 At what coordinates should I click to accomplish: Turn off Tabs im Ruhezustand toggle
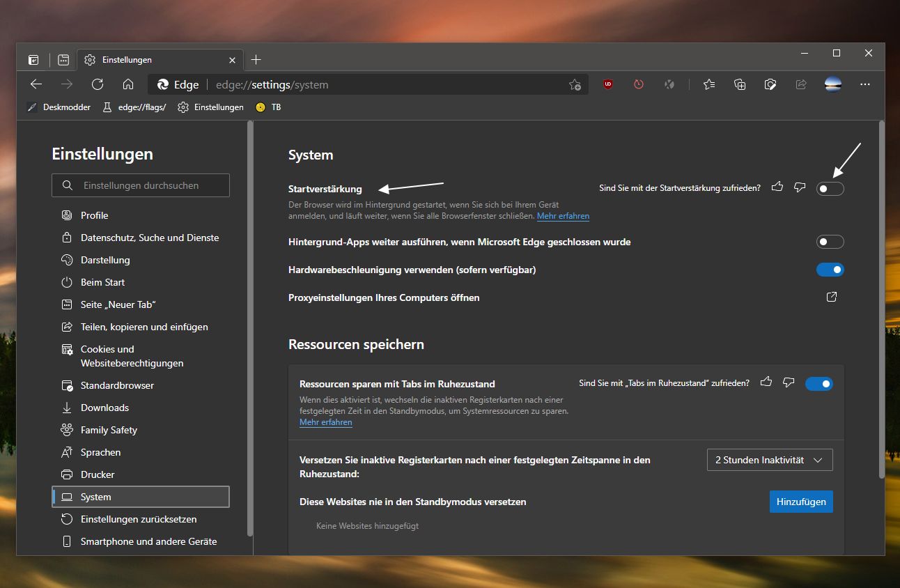[x=818, y=383]
